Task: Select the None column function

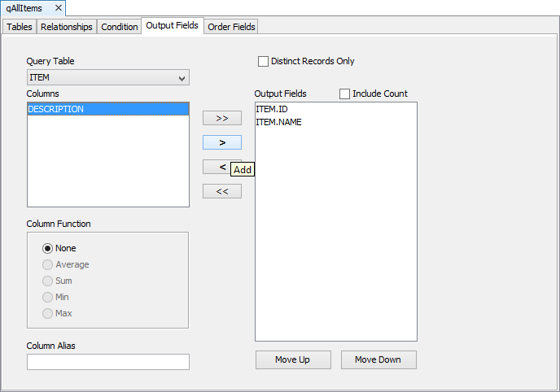Action: click(x=48, y=248)
